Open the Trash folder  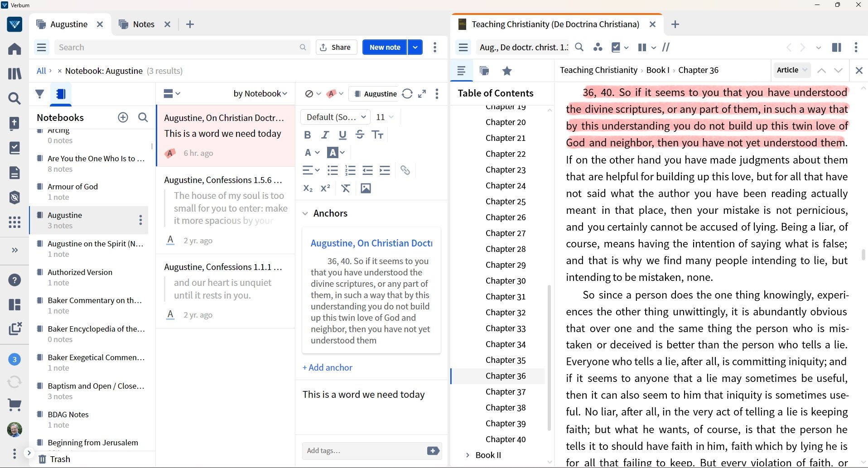[x=54, y=459]
